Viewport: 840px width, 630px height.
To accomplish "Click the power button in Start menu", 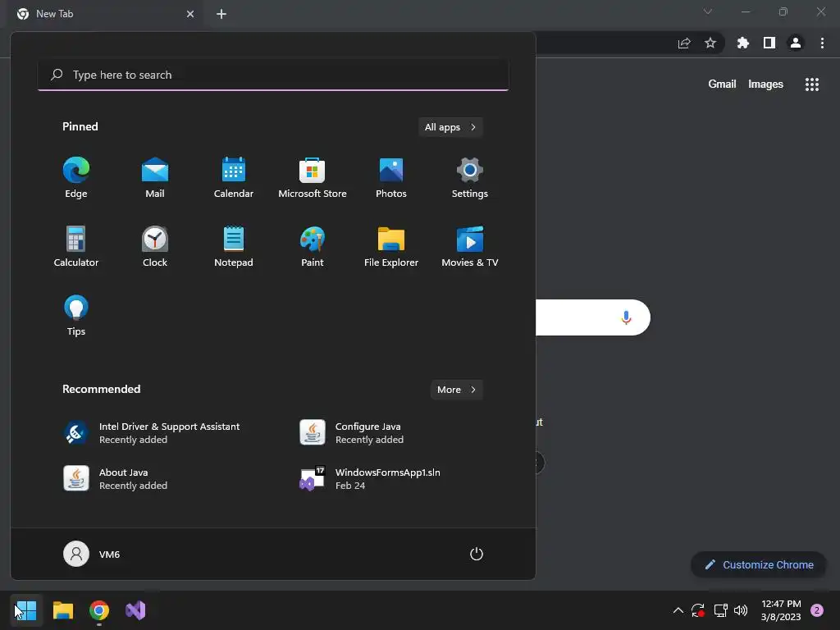I will (x=477, y=554).
